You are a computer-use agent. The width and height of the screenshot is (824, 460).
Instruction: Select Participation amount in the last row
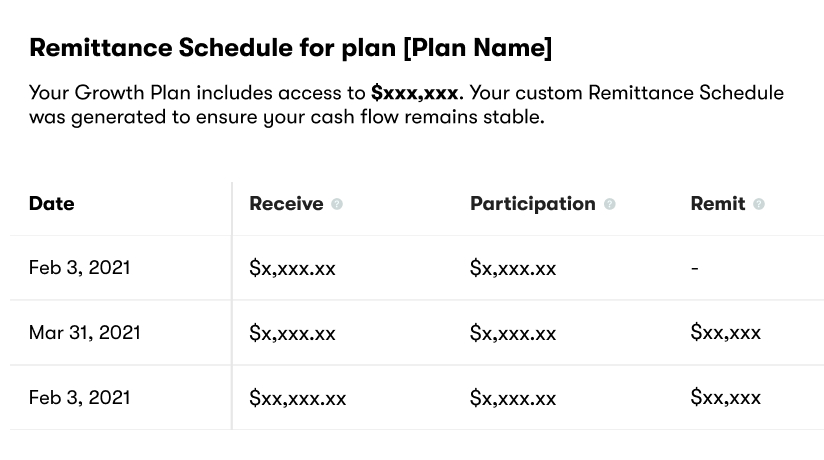click(513, 398)
